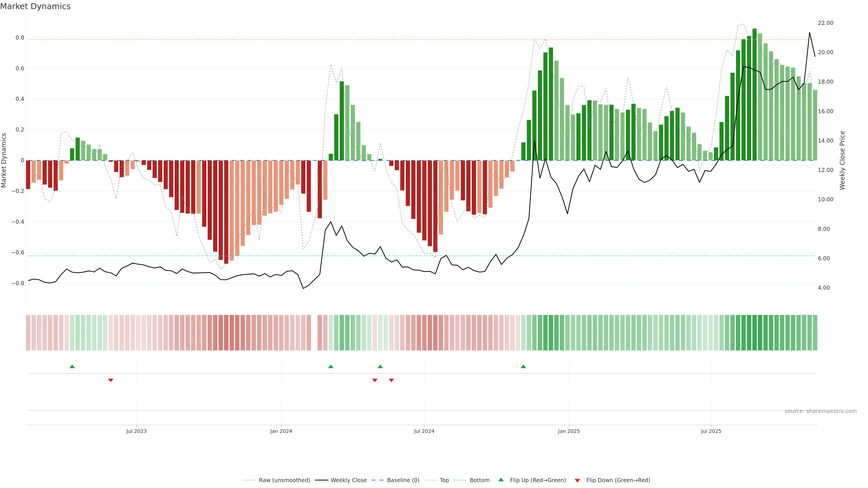Click the rightmost red Flip Down triangle marker
This screenshot has width=868, height=488.
(x=391, y=380)
